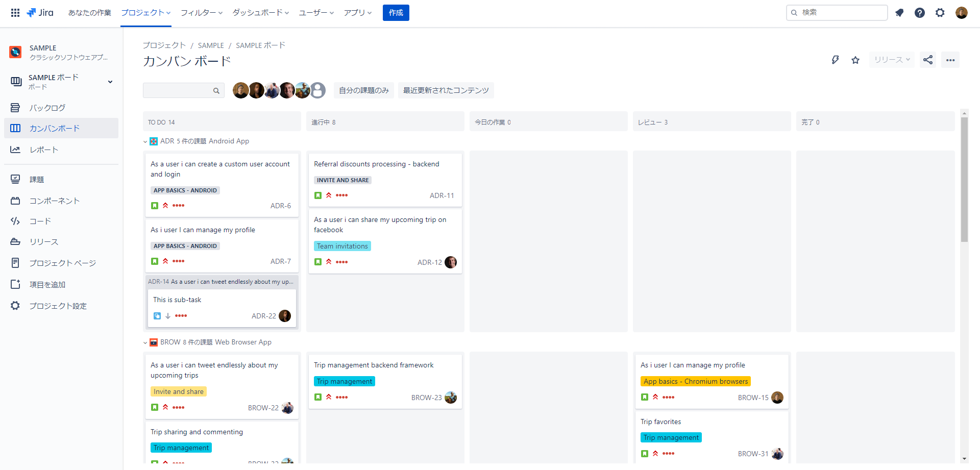Filter by the unassigned user avatar
This screenshot has width=980, height=470.
coord(318,90)
